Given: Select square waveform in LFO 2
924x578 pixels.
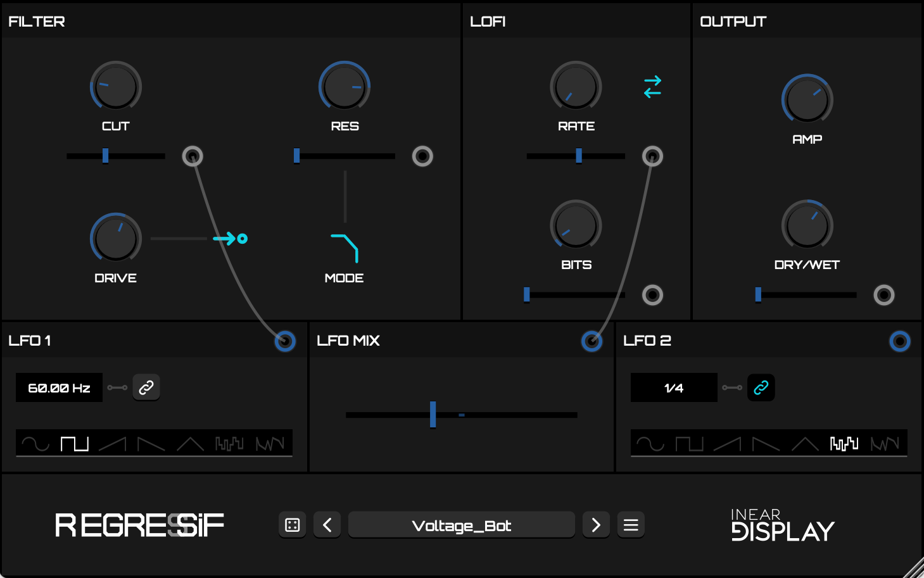Looking at the screenshot, I should (690, 444).
